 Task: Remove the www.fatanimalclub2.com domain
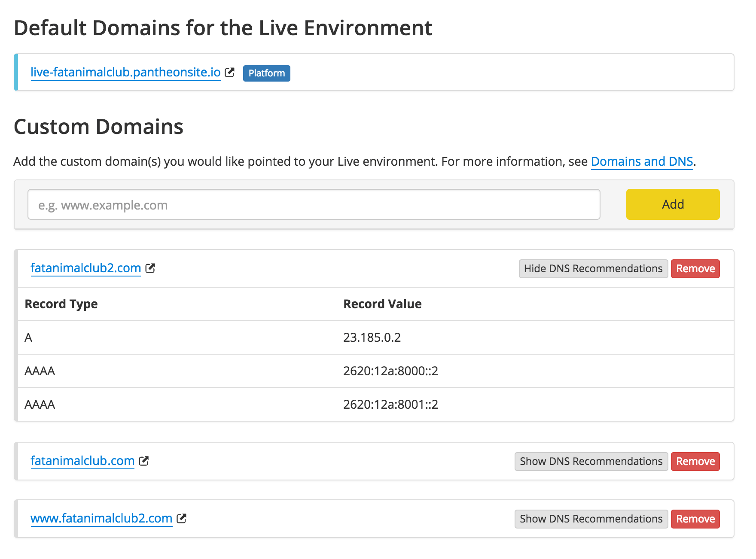pos(695,519)
